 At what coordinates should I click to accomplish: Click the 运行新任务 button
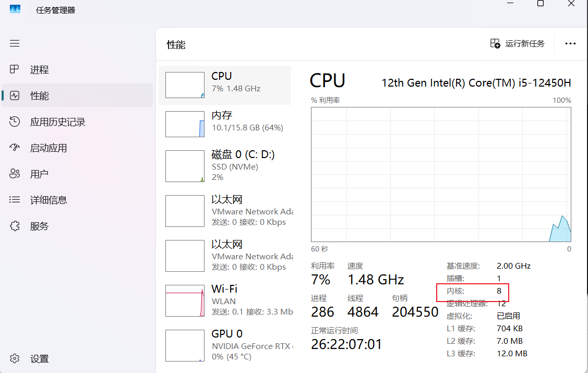[x=518, y=43]
